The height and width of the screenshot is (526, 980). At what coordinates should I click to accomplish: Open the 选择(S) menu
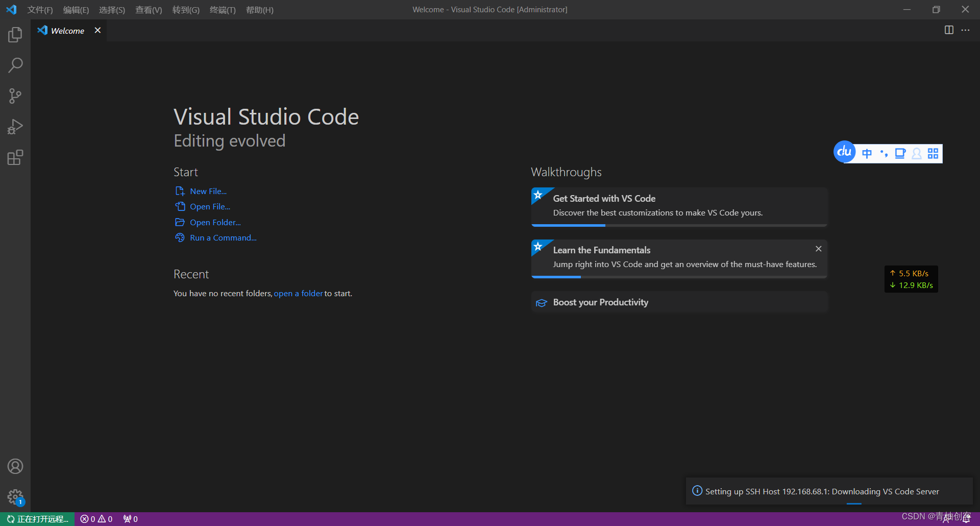pos(112,10)
